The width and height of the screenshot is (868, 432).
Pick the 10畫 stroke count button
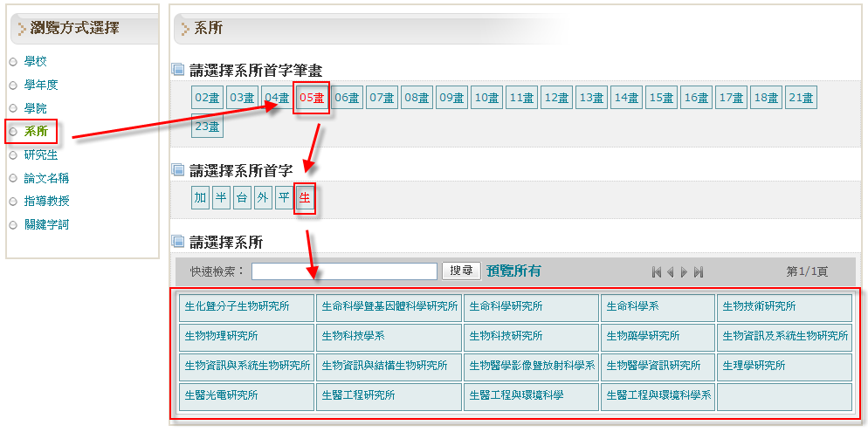(x=486, y=99)
